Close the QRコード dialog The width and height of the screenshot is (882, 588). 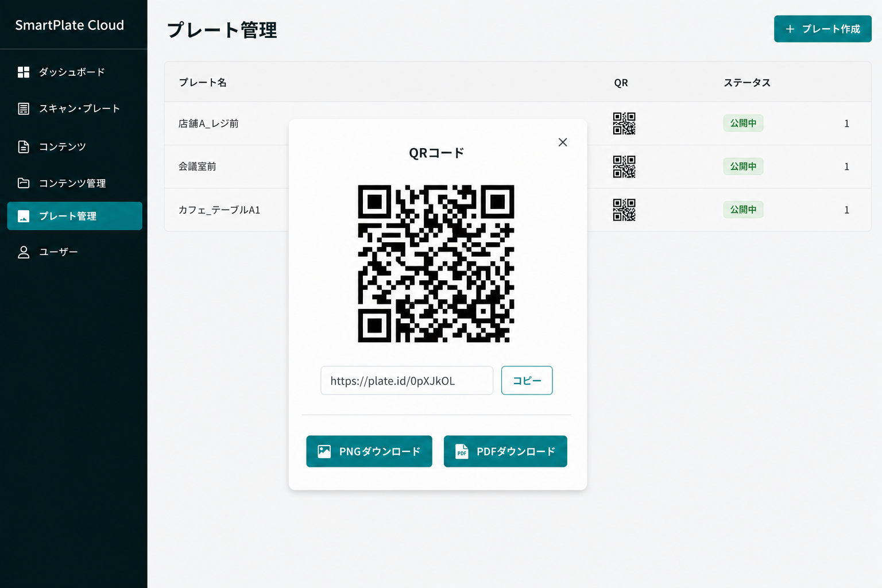563,142
